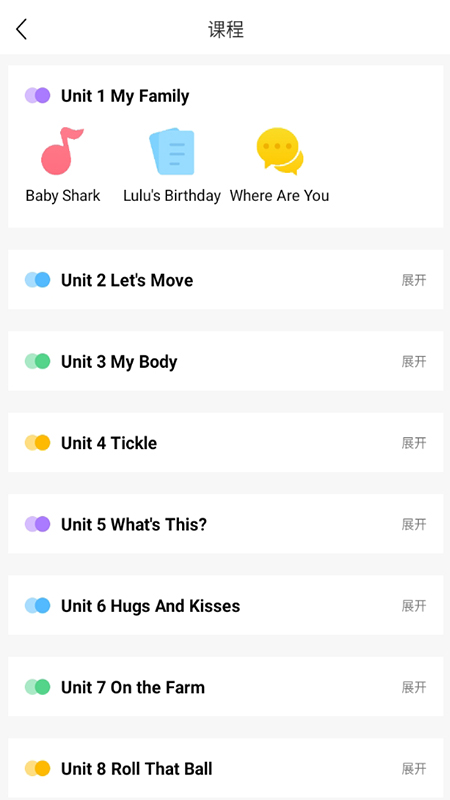The width and height of the screenshot is (450, 800).
Task: Expand Unit 7 On the Farm section
Action: pyautogui.click(x=414, y=687)
